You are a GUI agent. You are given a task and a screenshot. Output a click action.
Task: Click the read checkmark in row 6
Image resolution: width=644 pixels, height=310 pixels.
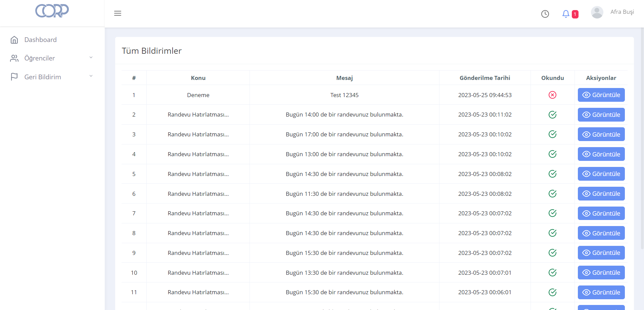coord(552,194)
